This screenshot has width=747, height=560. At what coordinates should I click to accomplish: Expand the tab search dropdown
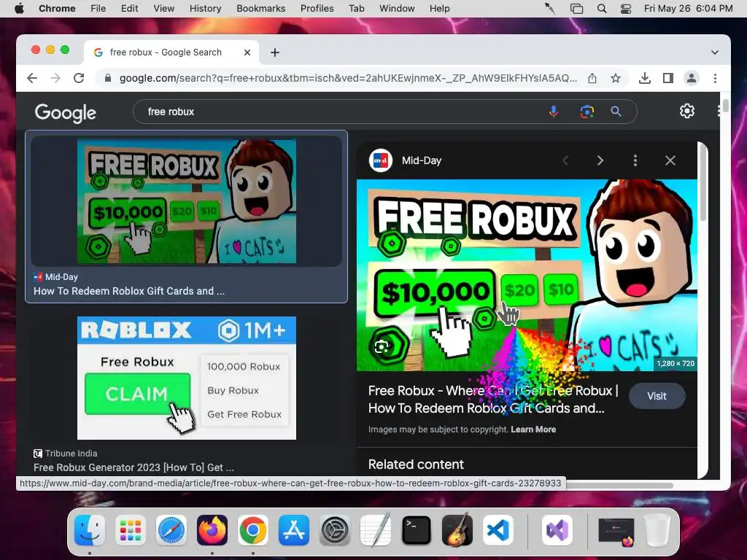[715, 52]
